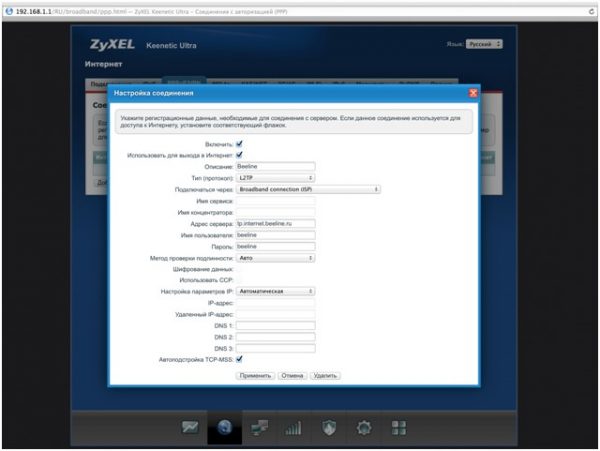Click the IP-адрес input field

[276, 303]
